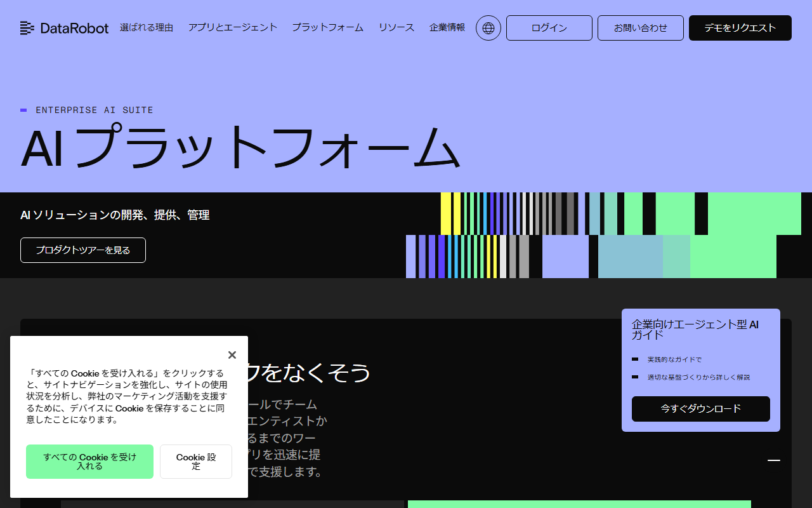812x508 pixels.
Task: Select the 企業情報 menu item
Action: coord(447,28)
